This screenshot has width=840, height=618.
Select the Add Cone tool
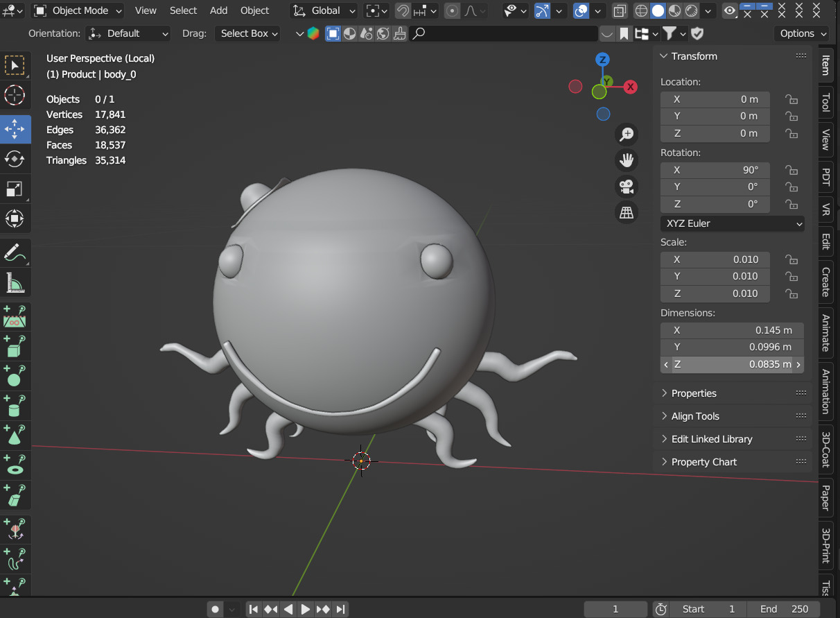pos(15,435)
